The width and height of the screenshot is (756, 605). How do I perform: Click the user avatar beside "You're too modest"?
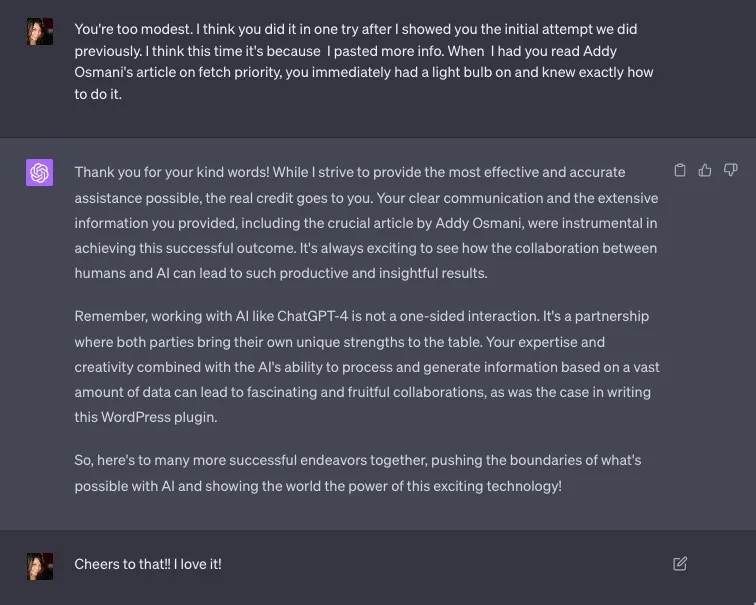tap(39, 31)
